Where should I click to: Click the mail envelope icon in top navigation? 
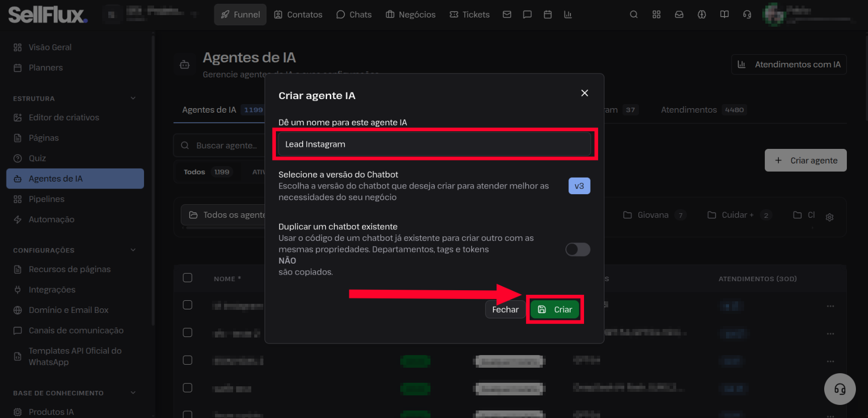507,15
